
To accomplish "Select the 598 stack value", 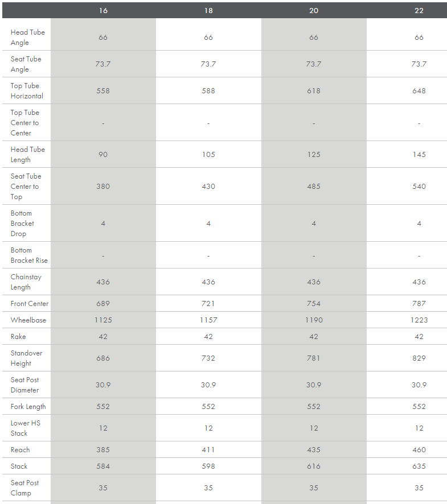I will click(x=208, y=466).
